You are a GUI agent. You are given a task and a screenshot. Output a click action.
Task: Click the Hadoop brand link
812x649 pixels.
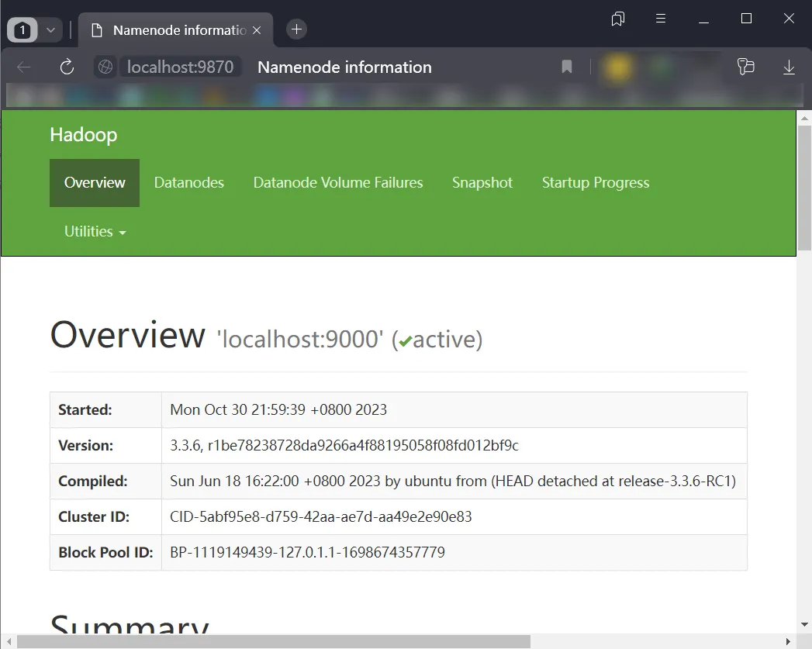[x=84, y=135]
